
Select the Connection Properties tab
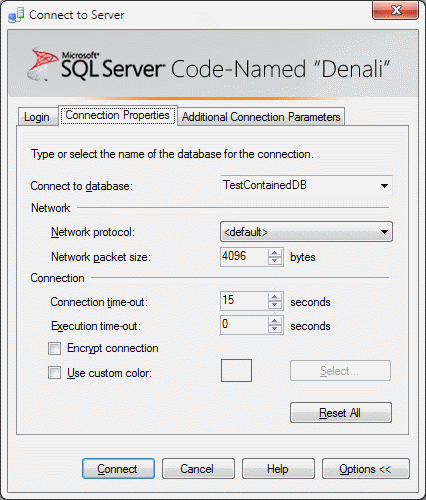coord(118,115)
